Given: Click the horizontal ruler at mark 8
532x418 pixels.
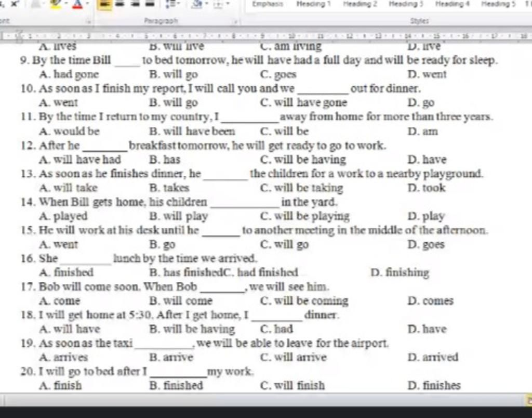Looking at the screenshot, I should (234, 35).
